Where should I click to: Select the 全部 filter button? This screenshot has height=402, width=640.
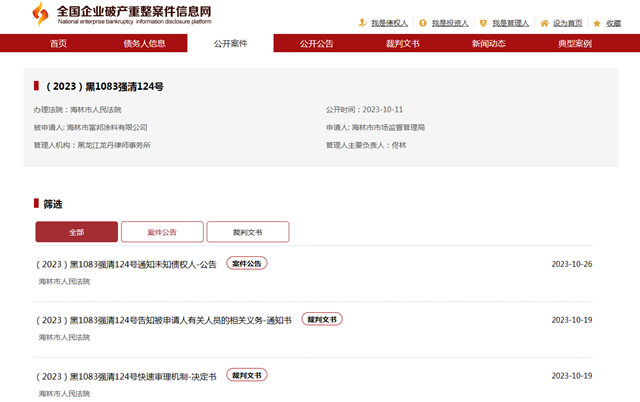click(77, 232)
